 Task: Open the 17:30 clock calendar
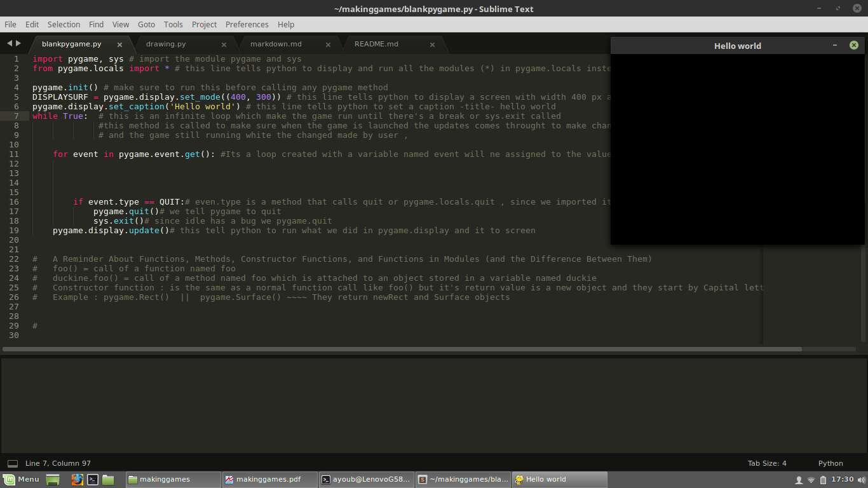842,479
